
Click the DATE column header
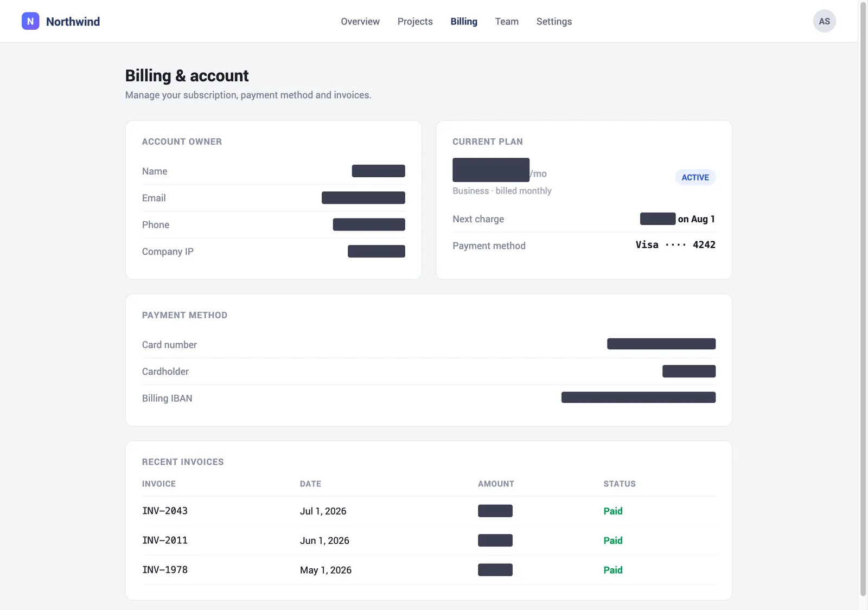pyautogui.click(x=310, y=484)
